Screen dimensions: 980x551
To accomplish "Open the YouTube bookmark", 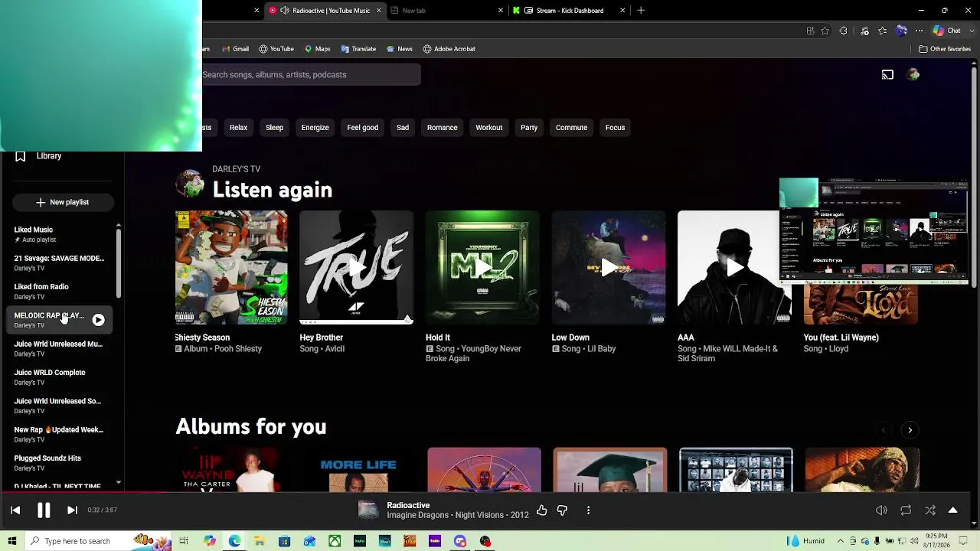I will tap(276, 49).
